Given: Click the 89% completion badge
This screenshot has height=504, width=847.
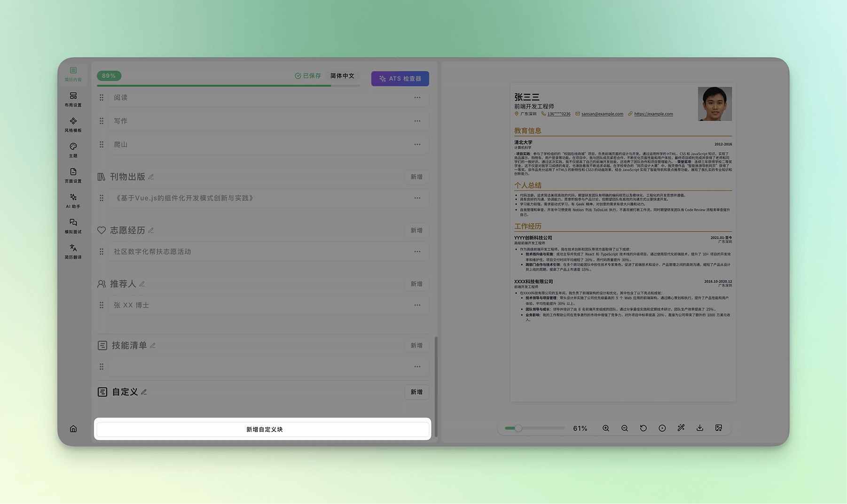Looking at the screenshot, I should coord(109,76).
